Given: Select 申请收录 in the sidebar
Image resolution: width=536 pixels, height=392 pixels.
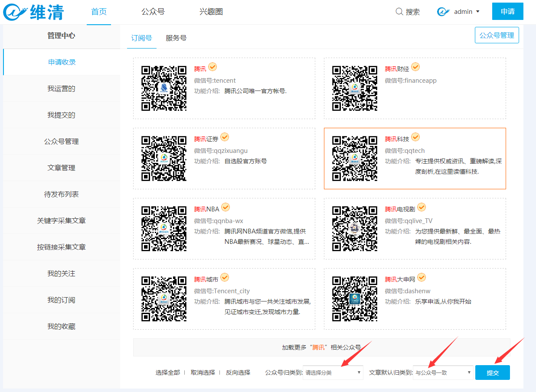Looking at the screenshot, I should pos(62,62).
